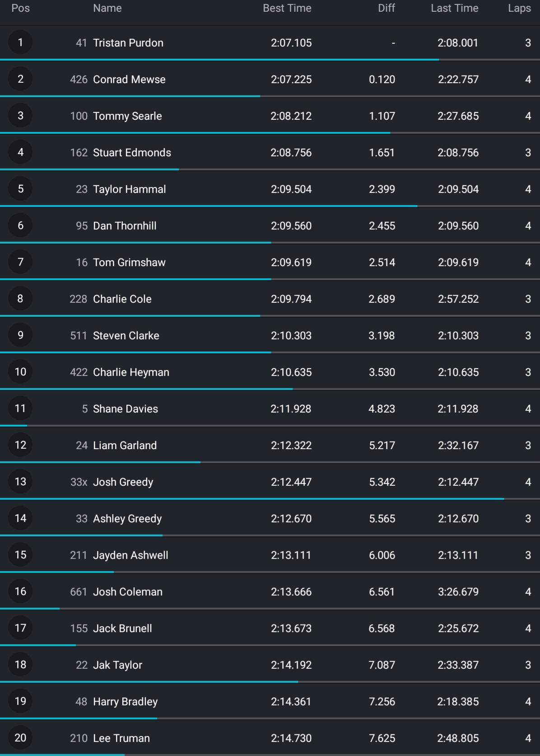Select Josh Coleman's last time 3:26.679
This screenshot has height=756, width=540.
pos(458,592)
